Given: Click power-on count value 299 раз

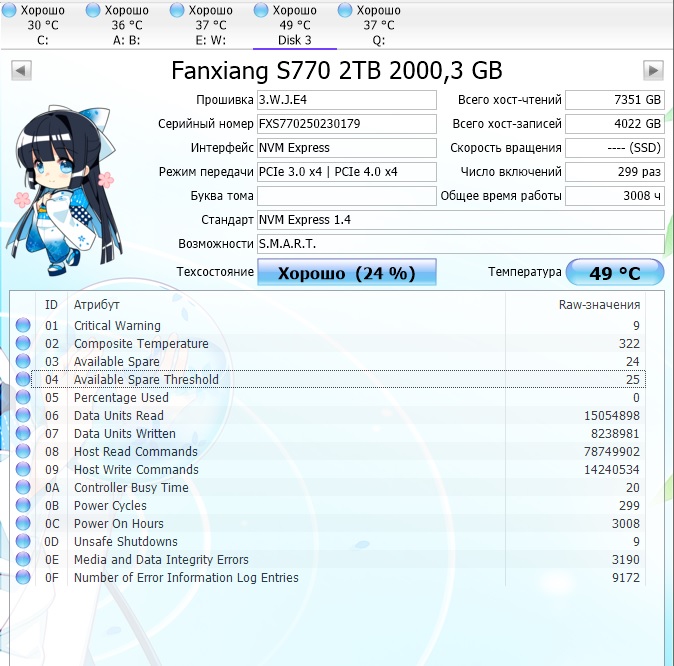Looking at the screenshot, I should click(615, 172).
